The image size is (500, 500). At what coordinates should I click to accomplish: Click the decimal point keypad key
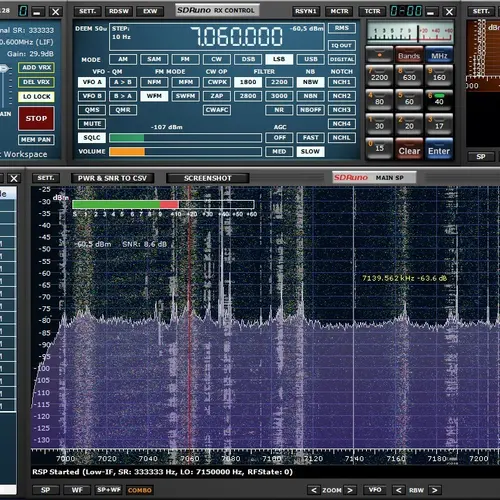click(379, 55)
